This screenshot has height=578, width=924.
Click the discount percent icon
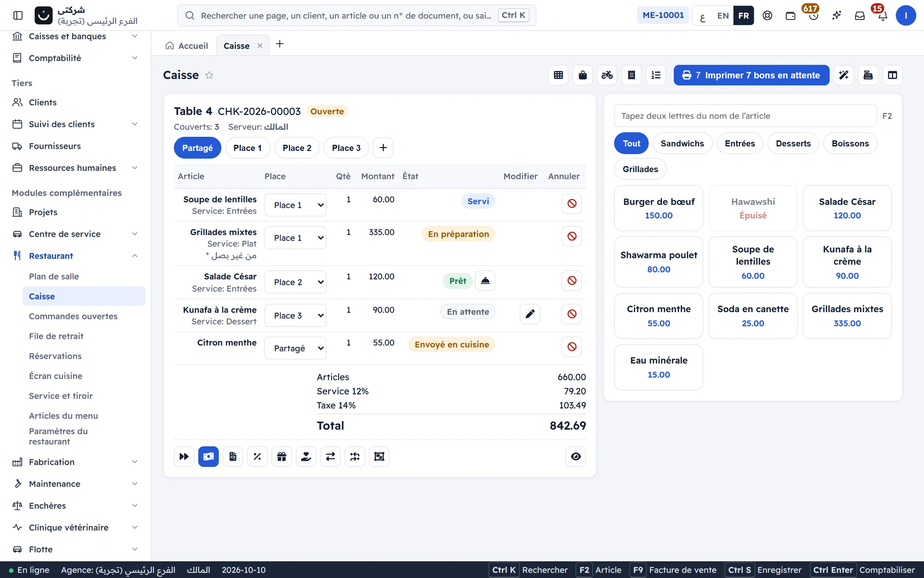pyautogui.click(x=257, y=457)
